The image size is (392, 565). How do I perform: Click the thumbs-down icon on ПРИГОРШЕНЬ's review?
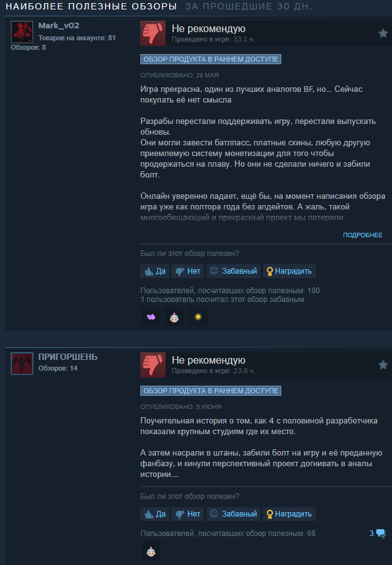pyautogui.click(x=153, y=365)
